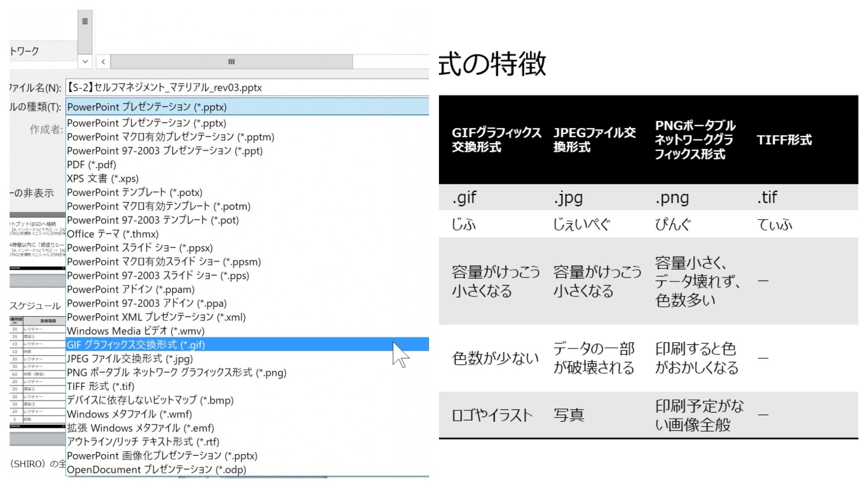Screen dimensions: 868x488
Task: Click the ぴんぐ reading cell
Action: point(673,225)
